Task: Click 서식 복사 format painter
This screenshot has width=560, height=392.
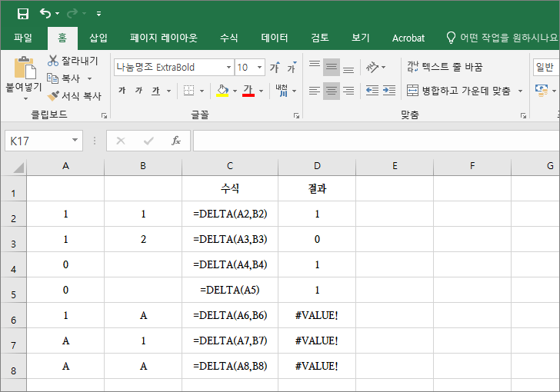Action: pyautogui.click(x=75, y=95)
